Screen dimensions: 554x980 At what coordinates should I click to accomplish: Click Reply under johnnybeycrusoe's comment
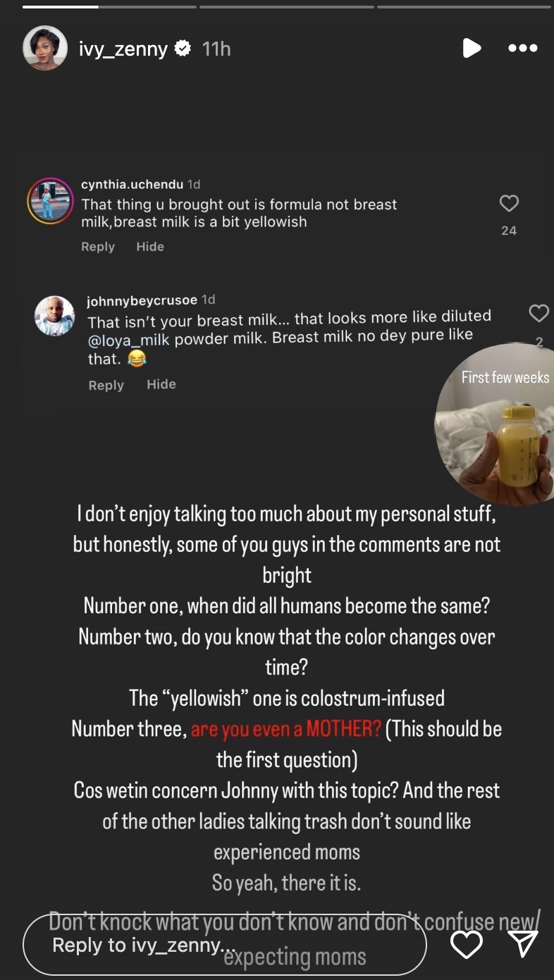tap(106, 385)
